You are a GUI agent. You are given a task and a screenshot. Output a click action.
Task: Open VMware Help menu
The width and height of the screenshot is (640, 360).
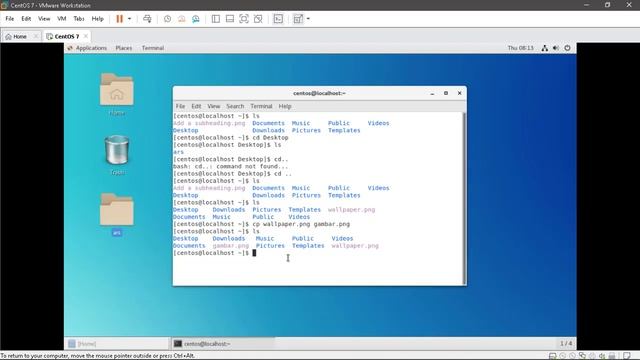(x=98, y=19)
